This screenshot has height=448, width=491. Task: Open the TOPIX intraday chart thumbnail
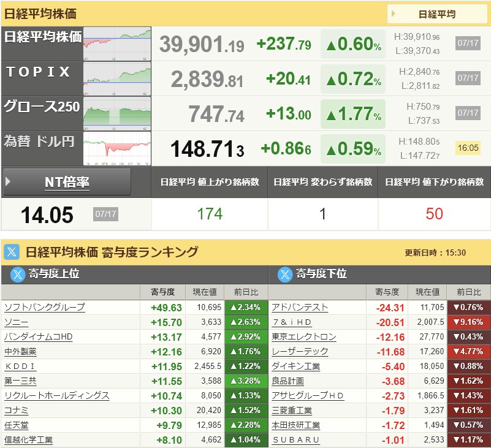[117, 78]
